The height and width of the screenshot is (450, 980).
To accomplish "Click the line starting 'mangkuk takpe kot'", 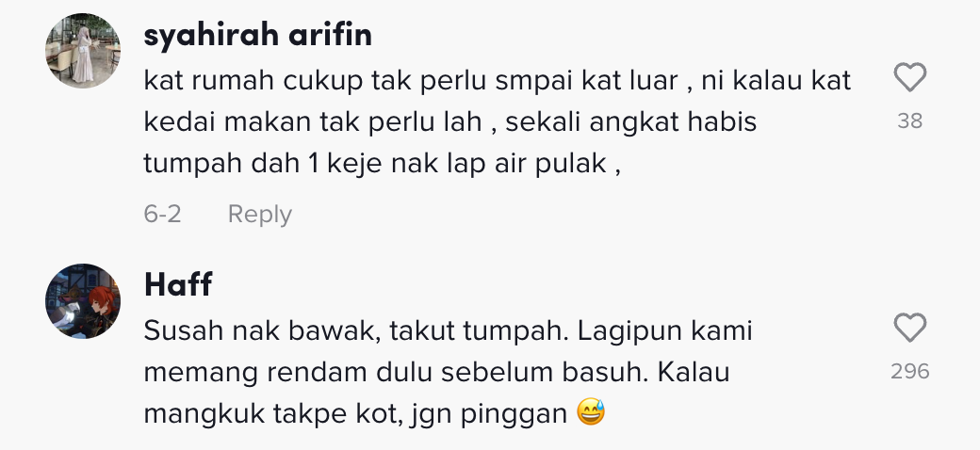I will click(x=374, y=414).
